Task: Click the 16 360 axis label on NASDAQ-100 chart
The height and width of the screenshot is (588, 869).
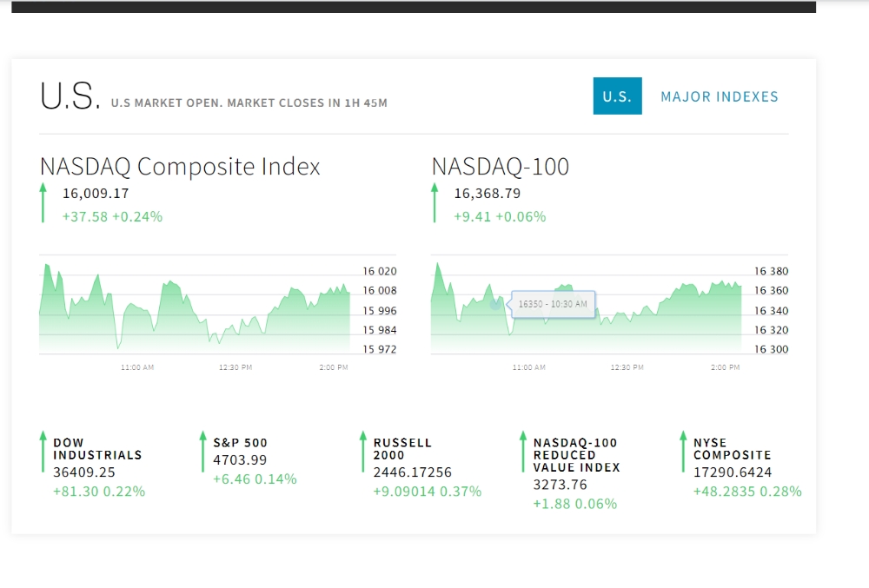Action: tap(771, 291)
